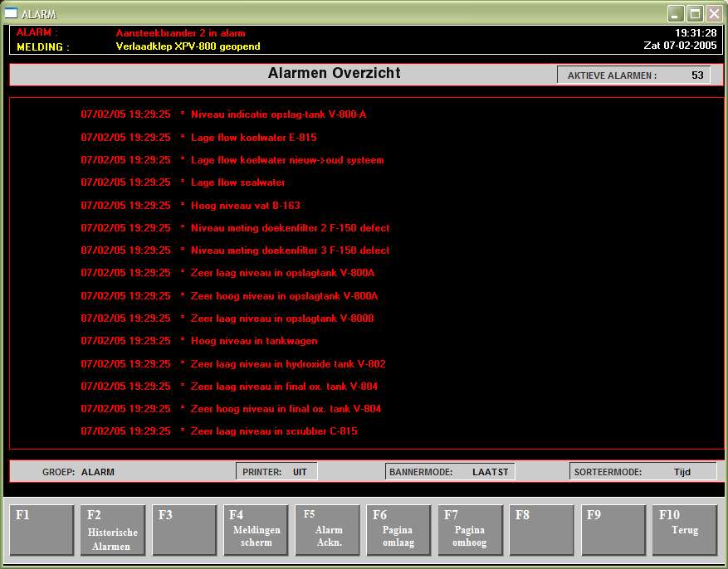Switch the BANNERMODE LAATST setting
728x569 pixels.
click(450, 472)
